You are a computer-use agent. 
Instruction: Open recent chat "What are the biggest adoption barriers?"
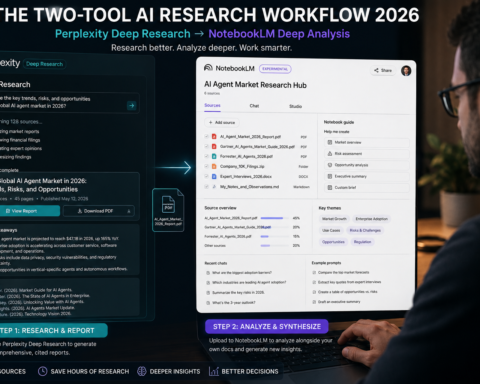pos(242,273)
